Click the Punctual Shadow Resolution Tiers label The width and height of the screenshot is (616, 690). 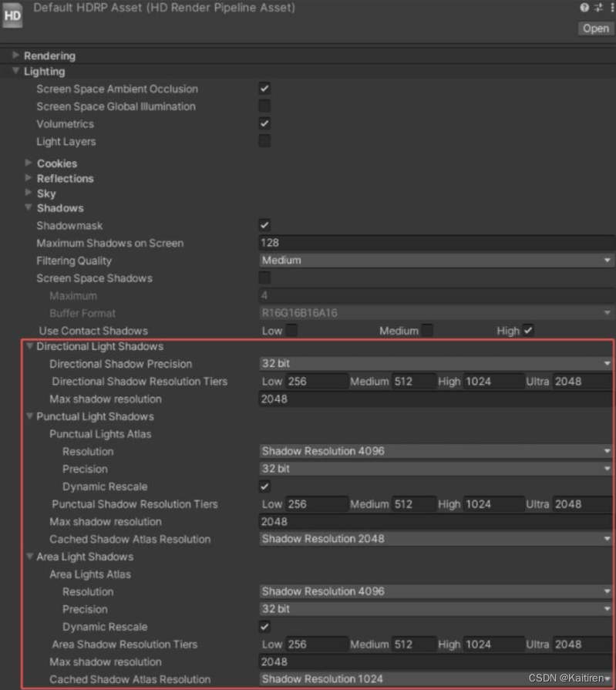pos(135,504)
